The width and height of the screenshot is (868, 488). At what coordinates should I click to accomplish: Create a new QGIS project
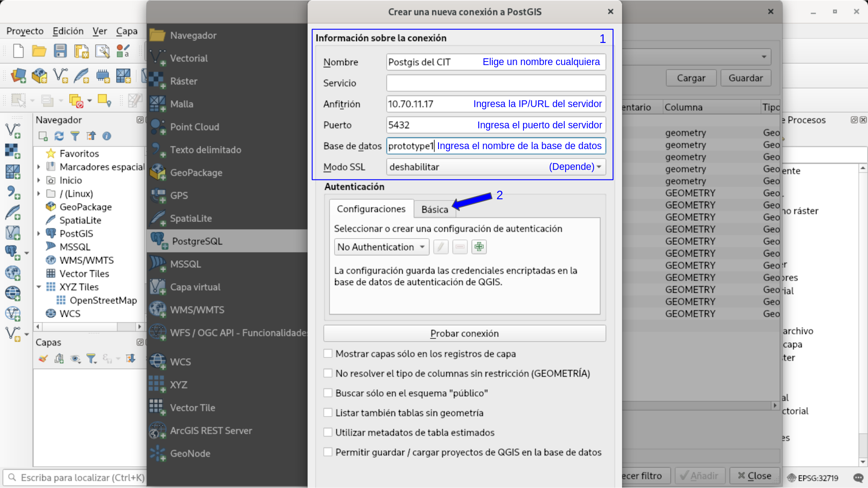tap(18, 51)
